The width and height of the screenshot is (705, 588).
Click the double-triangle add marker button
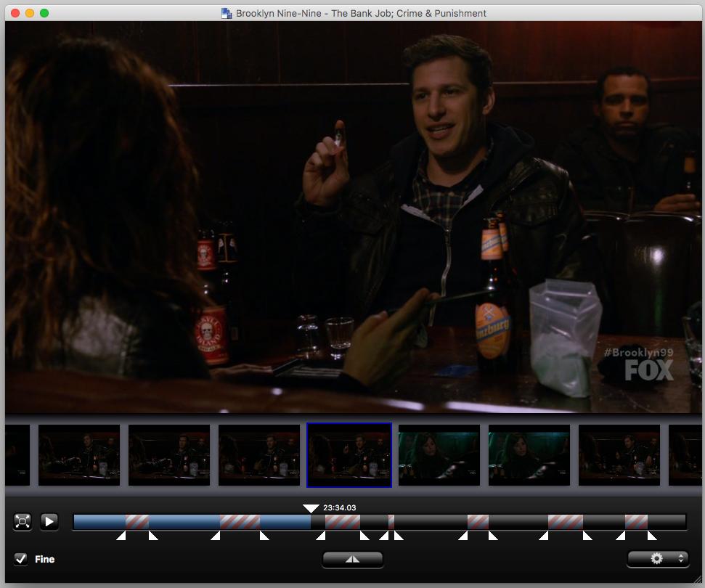click(x=353, y=559)
